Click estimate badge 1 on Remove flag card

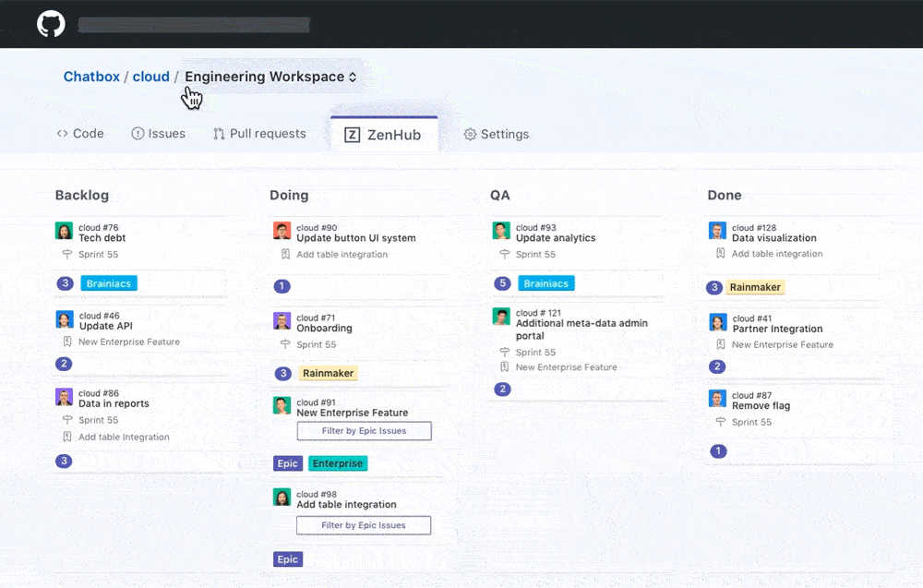pos(718,450)
